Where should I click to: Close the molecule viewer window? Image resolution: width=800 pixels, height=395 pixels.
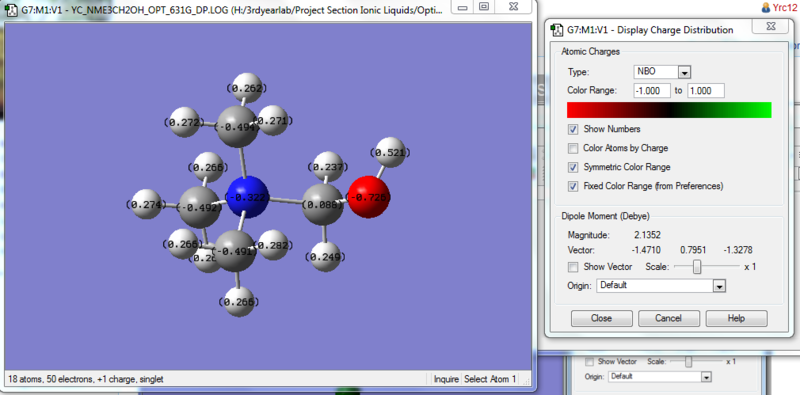[513, 7]
